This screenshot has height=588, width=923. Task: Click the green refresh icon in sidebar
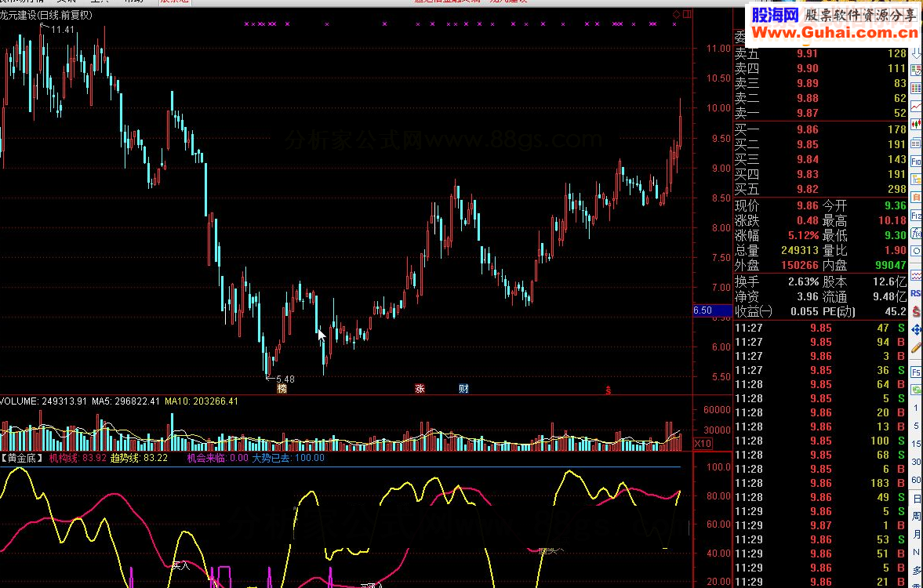[916, 390]
